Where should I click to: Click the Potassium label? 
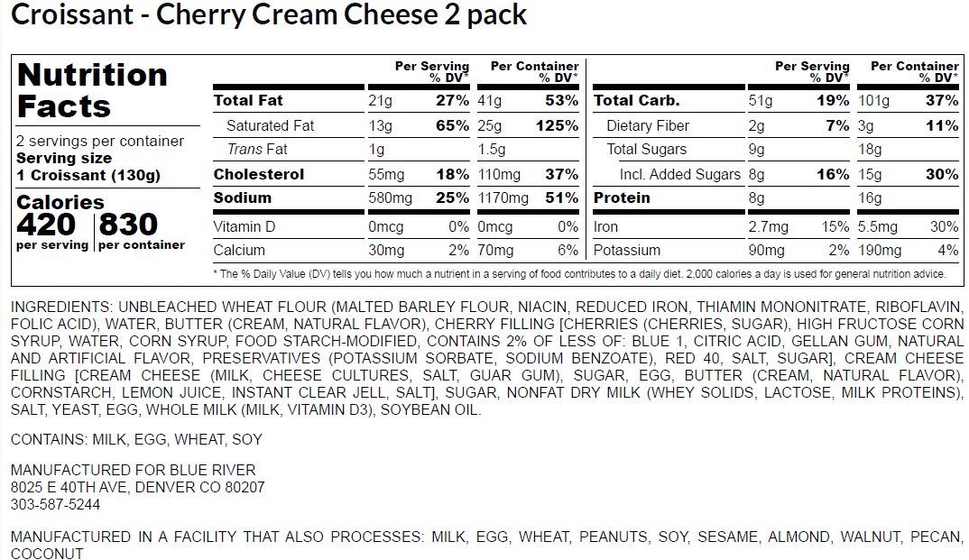click(x=627, y=250)
